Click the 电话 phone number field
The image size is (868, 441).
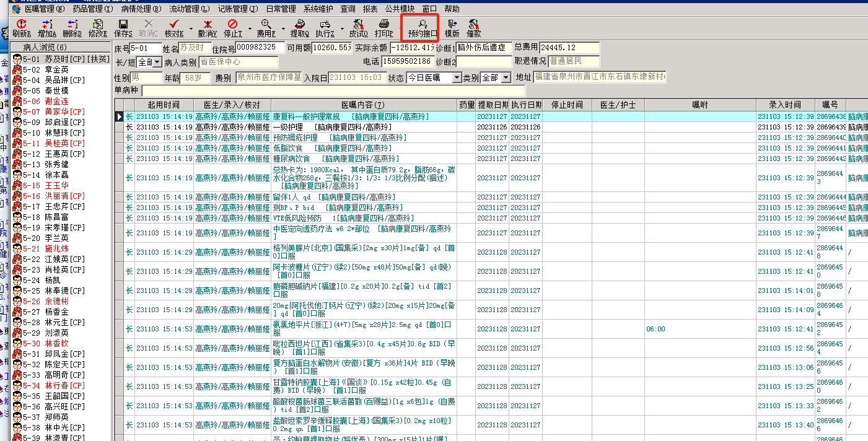coord(407,61)
